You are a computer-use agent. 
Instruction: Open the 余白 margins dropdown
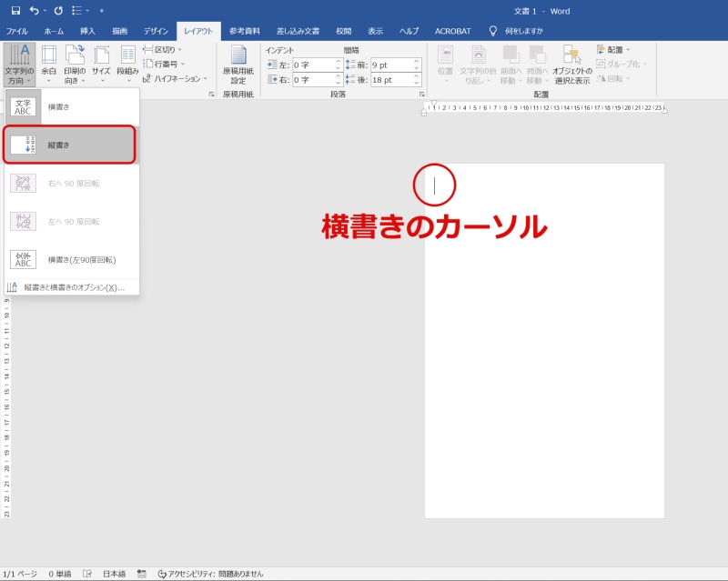tap(49, 65)
